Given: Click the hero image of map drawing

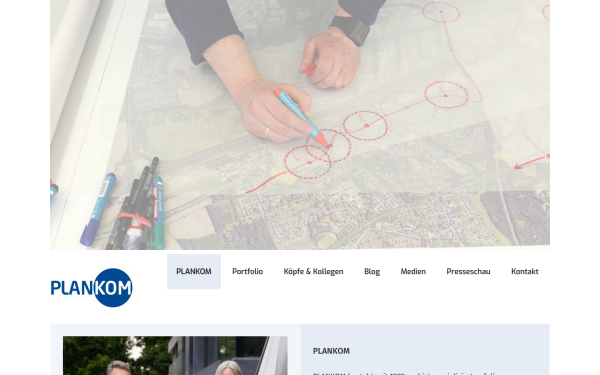Looking at the screenshot, I should point(300,125).
